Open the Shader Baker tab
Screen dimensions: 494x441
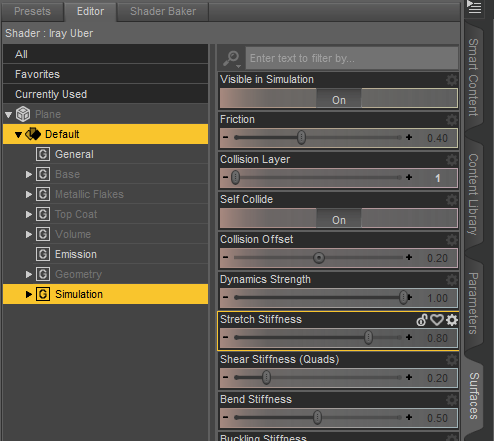click(163, 11)
